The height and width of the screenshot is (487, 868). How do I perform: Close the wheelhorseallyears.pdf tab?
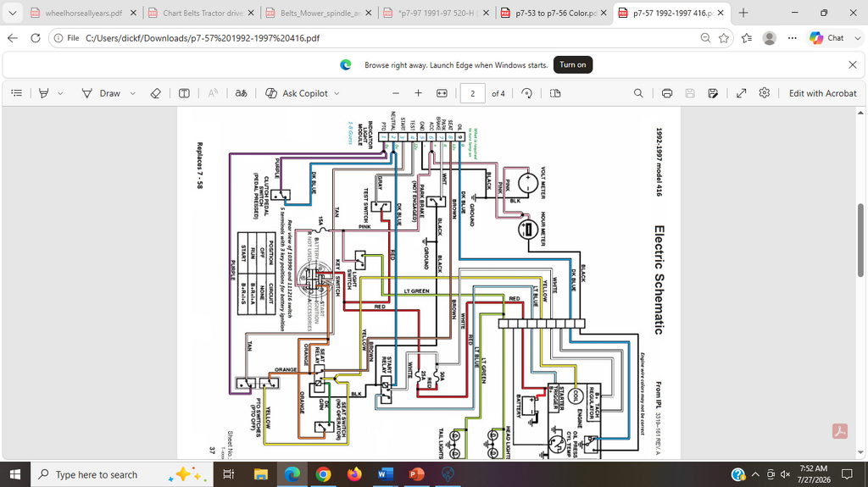coord(133,13)
